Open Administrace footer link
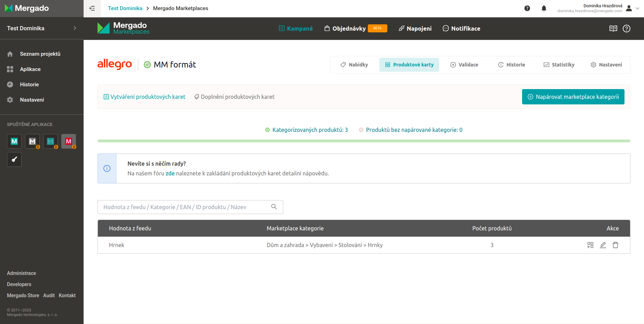 [x=22, y=273]
